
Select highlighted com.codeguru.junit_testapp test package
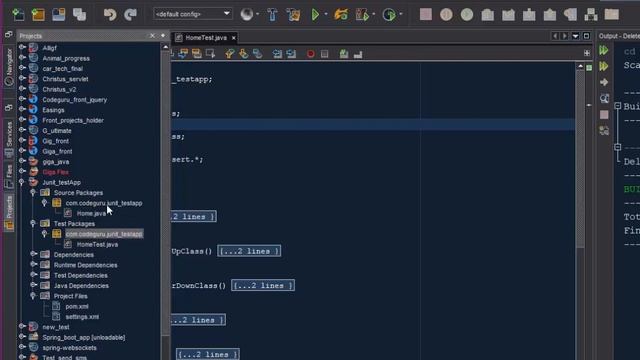pyautogui.click(x=104, y=234)
